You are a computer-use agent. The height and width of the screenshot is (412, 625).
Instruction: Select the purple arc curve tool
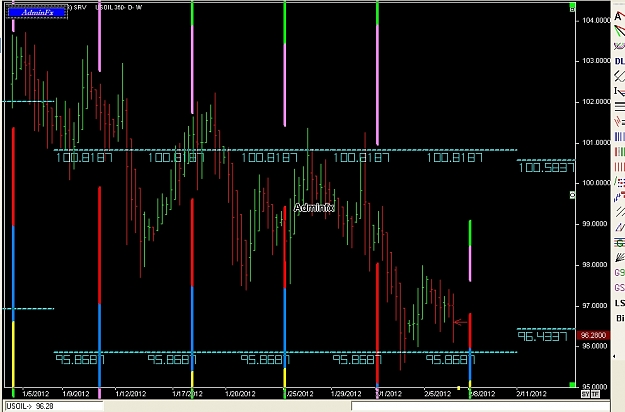click(x=619, y=46)
